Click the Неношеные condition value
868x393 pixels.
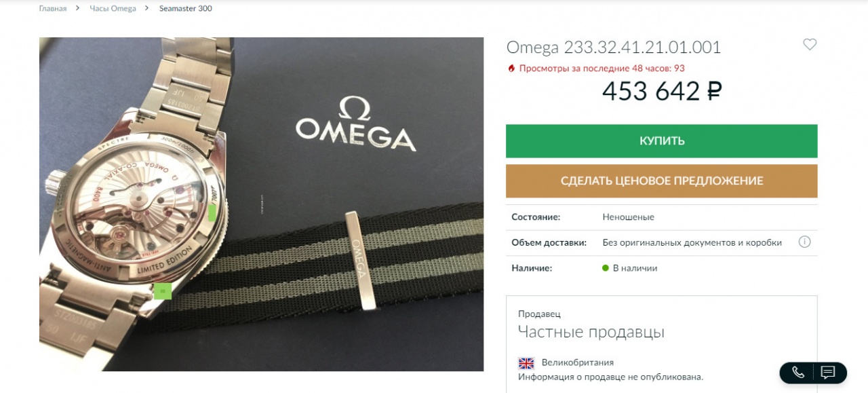[629, 217]
